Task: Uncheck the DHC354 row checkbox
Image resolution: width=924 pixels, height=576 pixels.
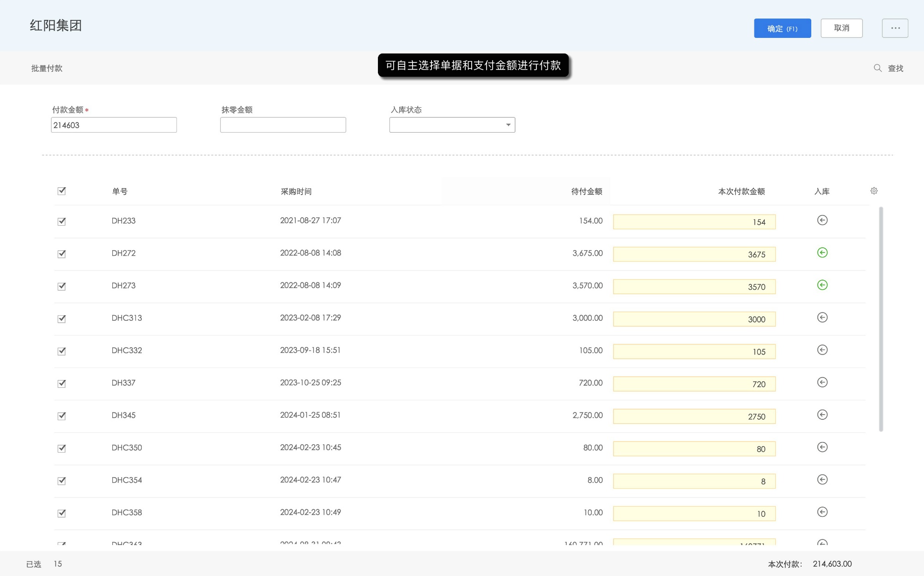Action: click(61, 480)
